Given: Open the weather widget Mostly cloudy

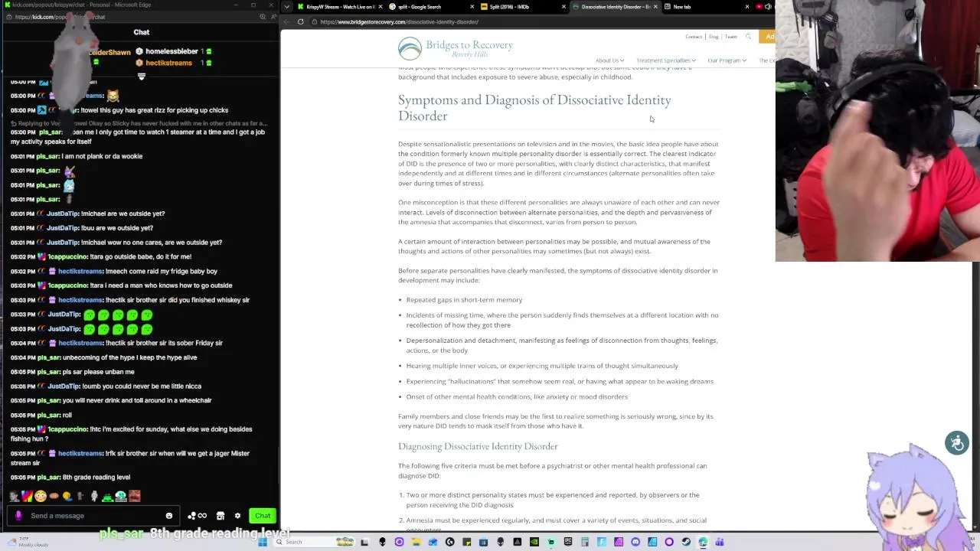Looking at the screenshot, I should (27, 542).
